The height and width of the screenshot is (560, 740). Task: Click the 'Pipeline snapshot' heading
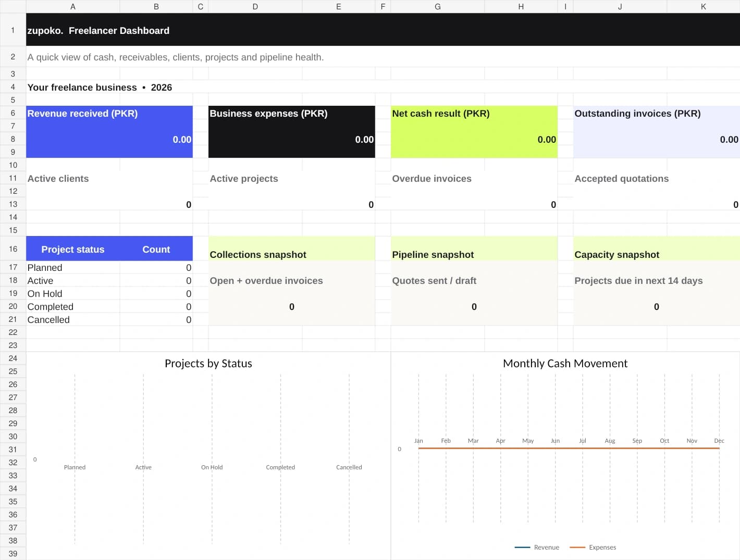(433, 255)
